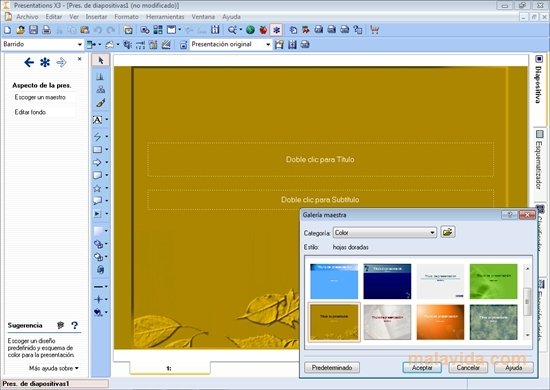The width and height of the screenshot is (550, 390).
Task: Select the green leaf master thumbnail
Action: click(x=494, y=281)
